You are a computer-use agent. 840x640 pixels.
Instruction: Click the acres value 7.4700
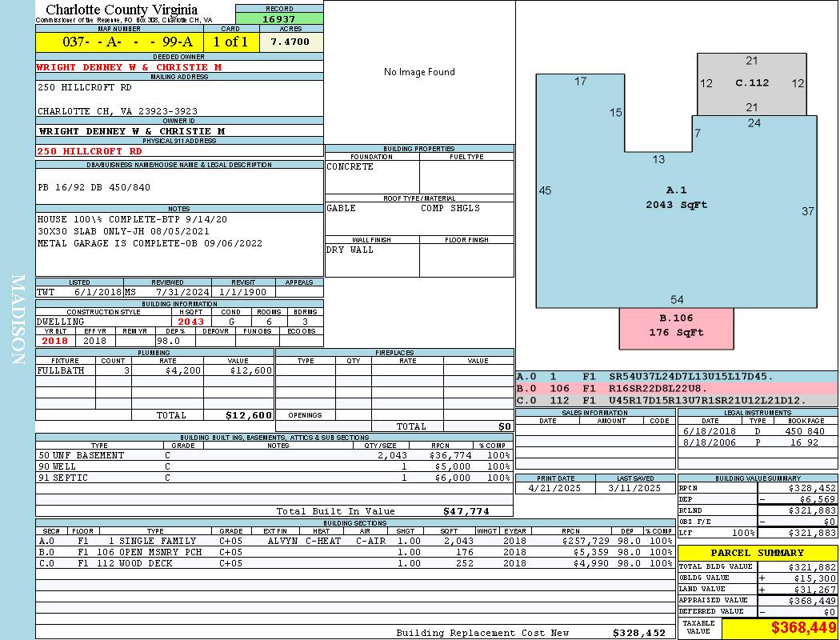tap(290, 42)
